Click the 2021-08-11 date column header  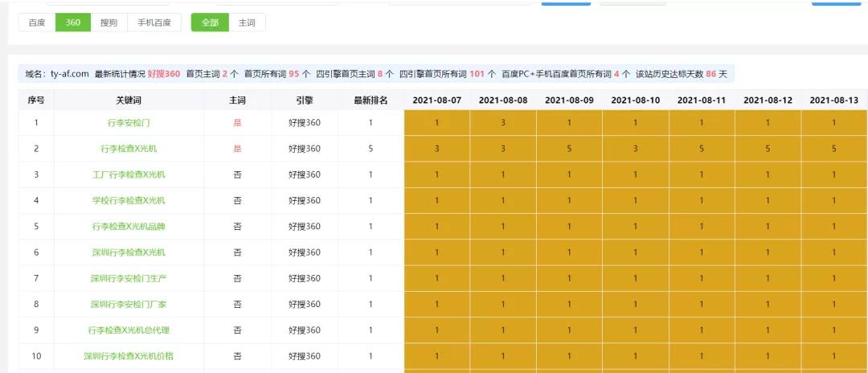point(702,100)
